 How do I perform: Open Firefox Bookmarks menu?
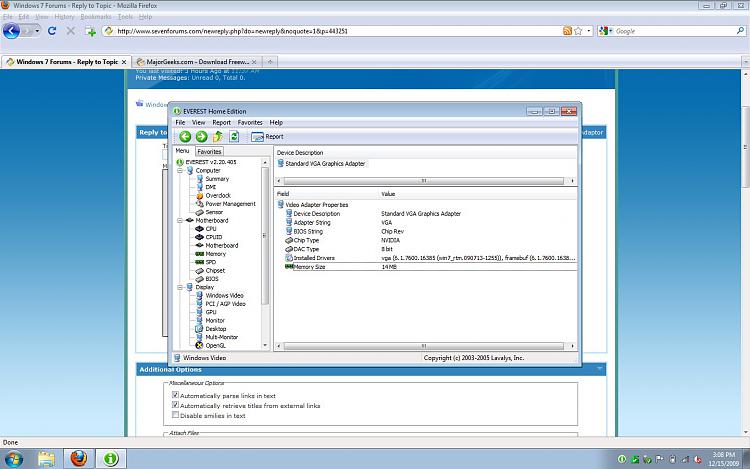click(x=96, y=17)
